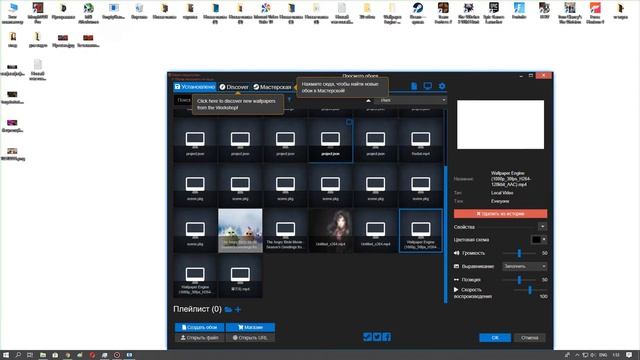Open the Wallpaper Engine settings gear
The height and width of the screenshot is (360, 640).
[442, 86]
